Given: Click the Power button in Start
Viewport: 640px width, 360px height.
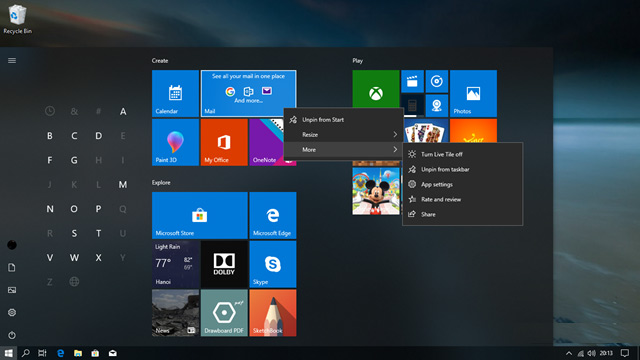Looking at the screenshot, I should tap(12, 335).
